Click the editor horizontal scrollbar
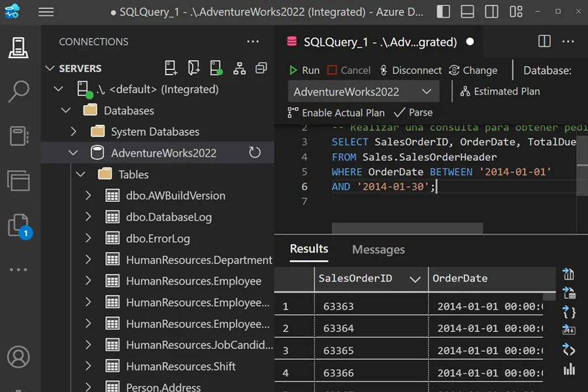 point(406,227)
